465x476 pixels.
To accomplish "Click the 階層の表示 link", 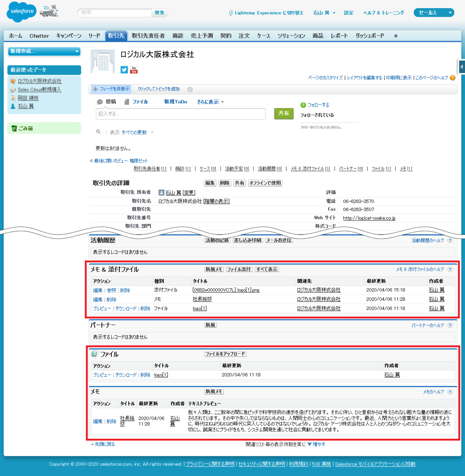I will 216,201.
